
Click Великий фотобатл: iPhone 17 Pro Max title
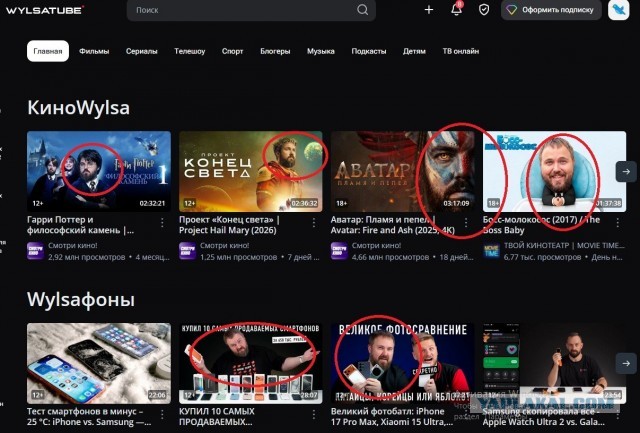pyautogui.click(x=392, y=417)
